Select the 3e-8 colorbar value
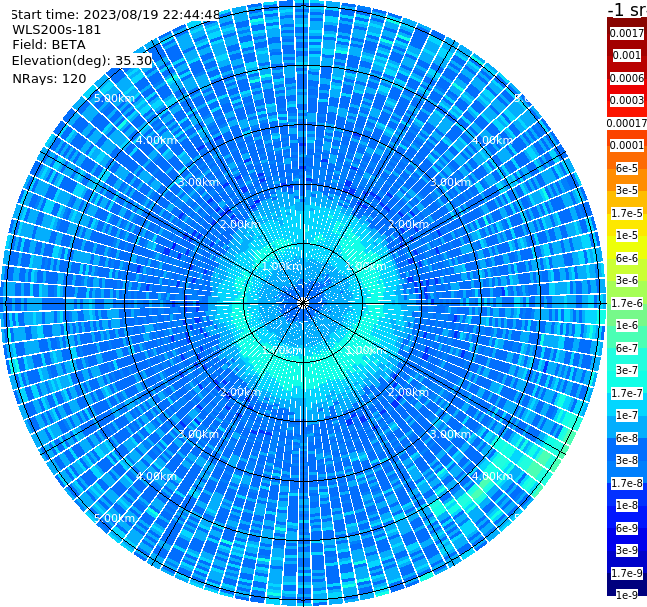This screenshot has height=607, width=647. coord(627,460)
